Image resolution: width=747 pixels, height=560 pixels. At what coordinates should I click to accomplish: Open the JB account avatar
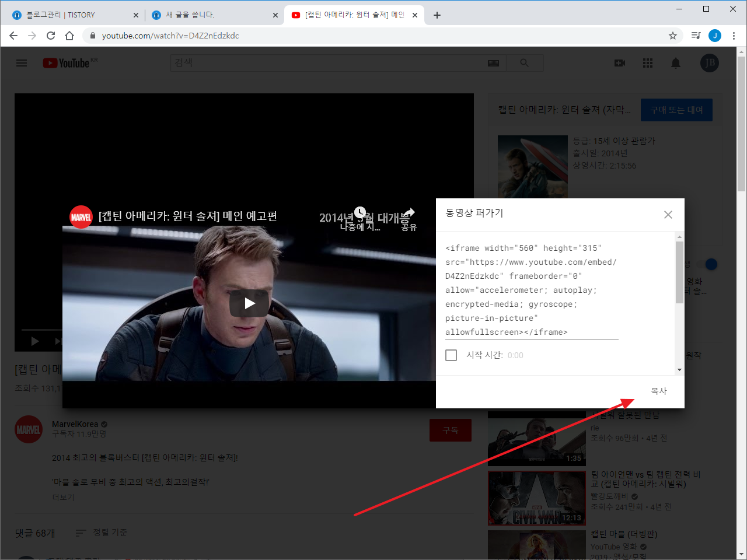click(710, 63)
